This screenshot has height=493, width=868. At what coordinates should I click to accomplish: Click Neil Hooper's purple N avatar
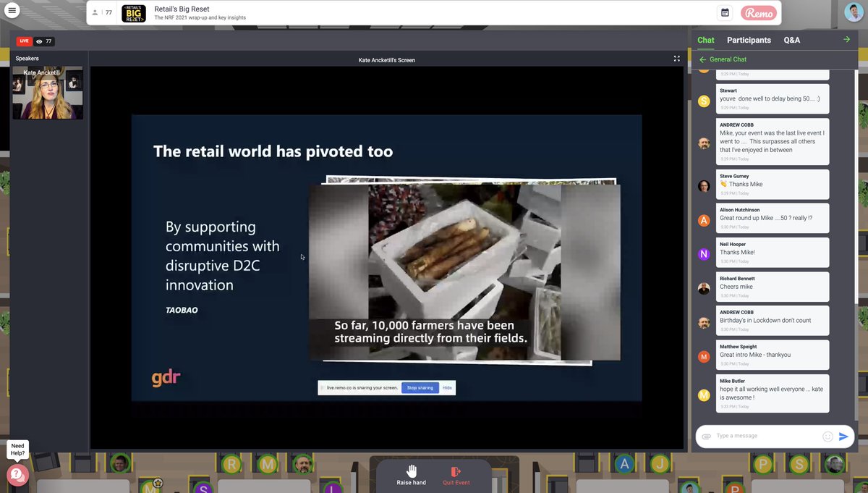(704, 254)
